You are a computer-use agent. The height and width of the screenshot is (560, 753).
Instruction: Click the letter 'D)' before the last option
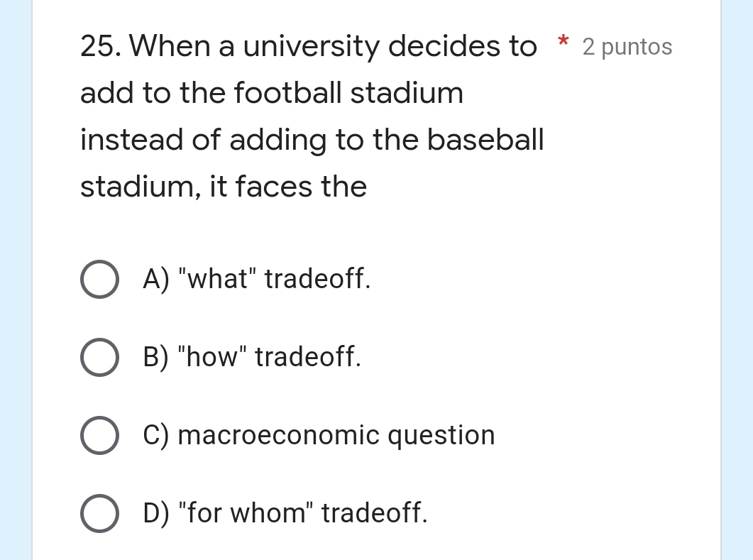click(x=156, y=513)
